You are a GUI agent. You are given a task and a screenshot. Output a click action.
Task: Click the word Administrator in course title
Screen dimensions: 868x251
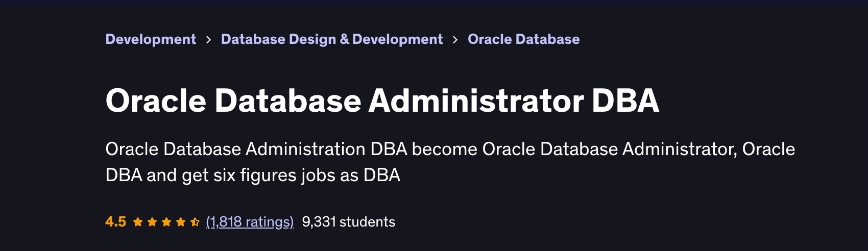(476, 101)
